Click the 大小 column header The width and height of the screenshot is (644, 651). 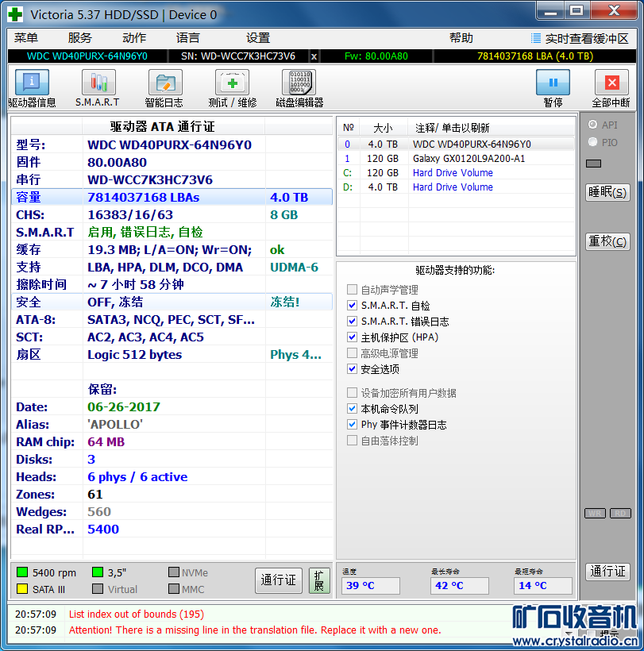(x=384, y=128)
